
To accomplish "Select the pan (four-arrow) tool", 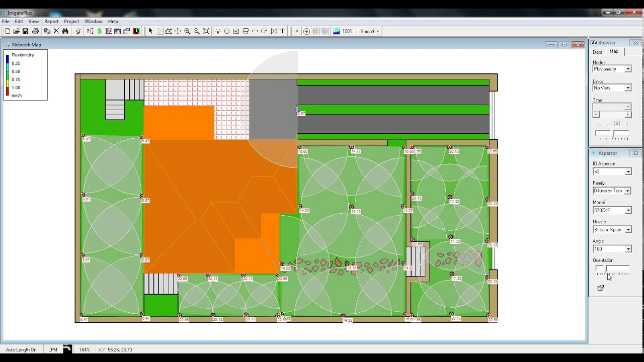I will [x=178, y=31].
